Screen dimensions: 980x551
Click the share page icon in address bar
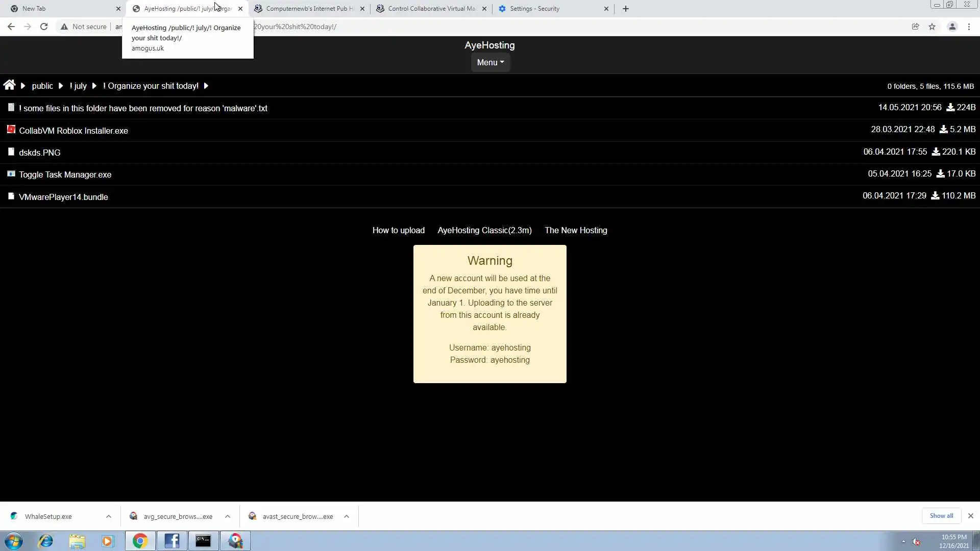pyautogui.click(x=915, y=27)
